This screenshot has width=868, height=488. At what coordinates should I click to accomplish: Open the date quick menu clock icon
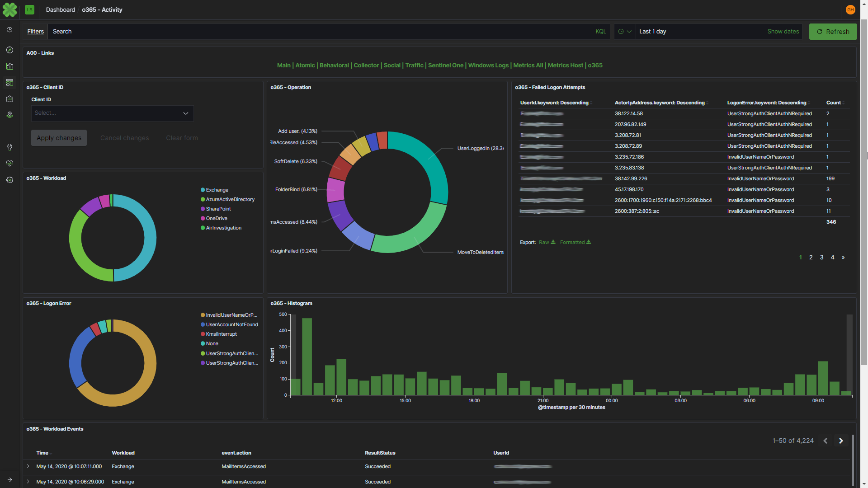pos(621,32)
